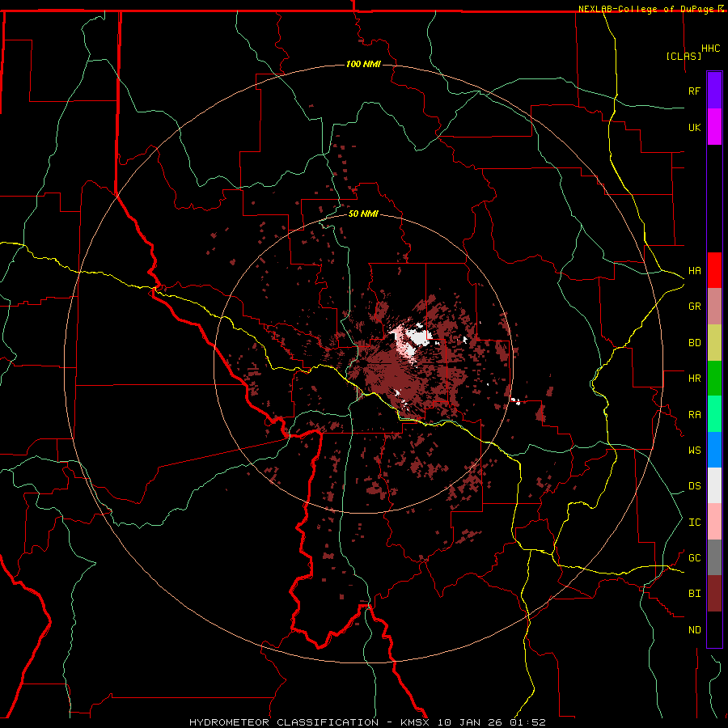Click the NEXLAB-College of DuPage credit text
The width and height of the screenshot is (728, 728).
(x=647, y=9)
